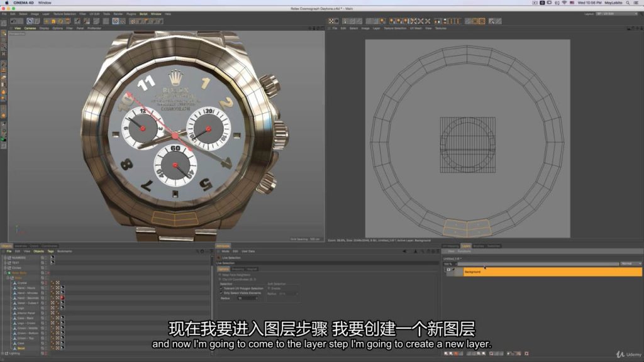Switch to the Layers tab
Screen dimensions: 644x362
tap(466, 246)
